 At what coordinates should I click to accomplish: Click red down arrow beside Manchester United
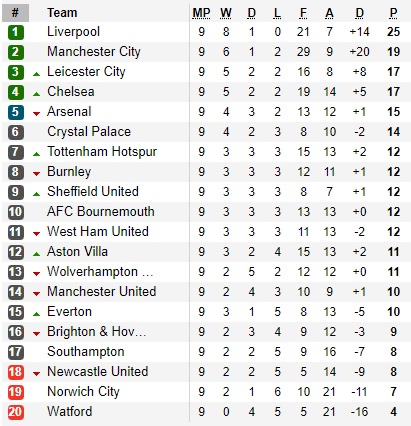coord(37,294)
